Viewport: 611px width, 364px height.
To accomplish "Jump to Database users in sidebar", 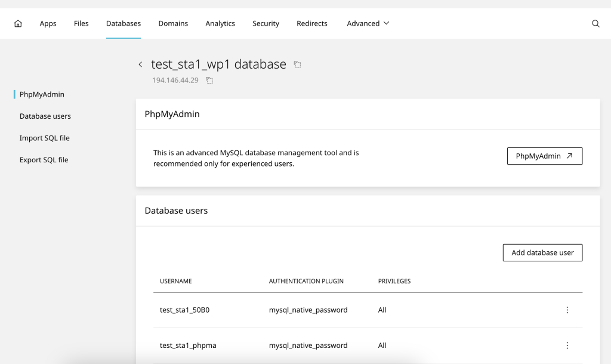I will click(45, 116).
